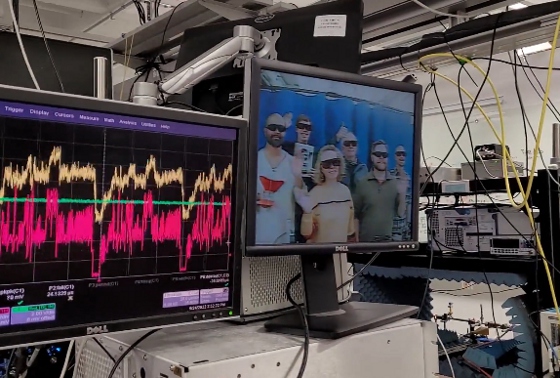Open the Cursors menu
Image resolution: width=560 pixels, height=378 pixels.
[x=64, y=115]
